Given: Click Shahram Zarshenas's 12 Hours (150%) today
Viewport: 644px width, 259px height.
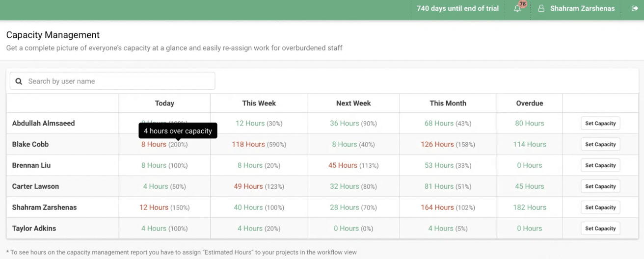Looking at the screenshot, I should click(164, 207).
